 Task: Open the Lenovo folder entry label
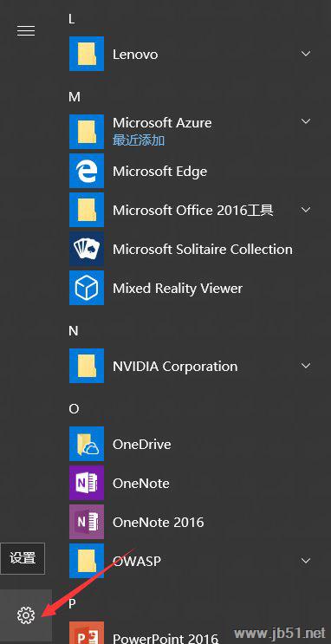pos(135,55)
